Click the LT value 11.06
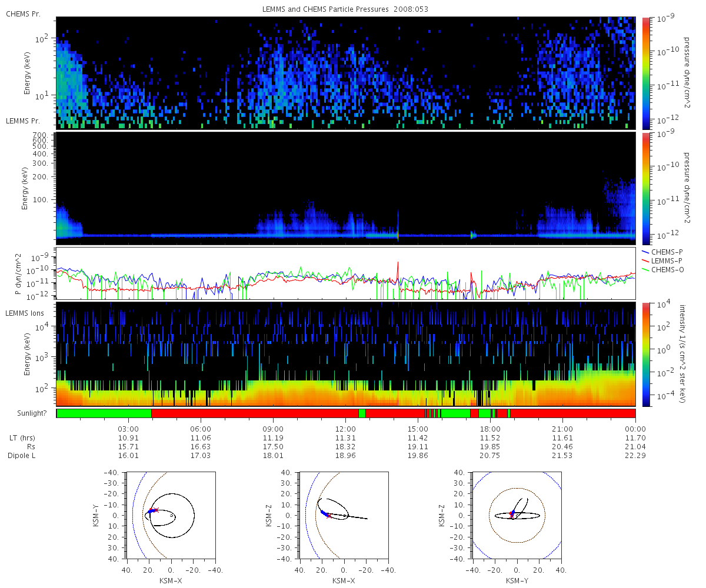 tap(201, 438)
